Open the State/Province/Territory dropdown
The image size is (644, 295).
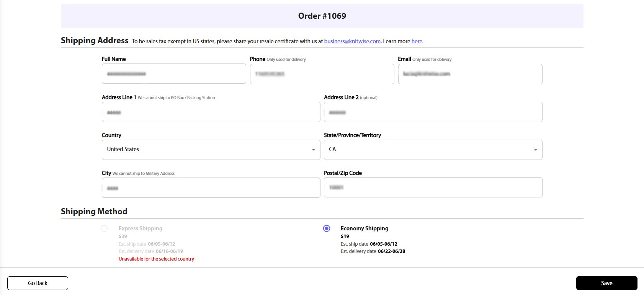click(433, 150)
